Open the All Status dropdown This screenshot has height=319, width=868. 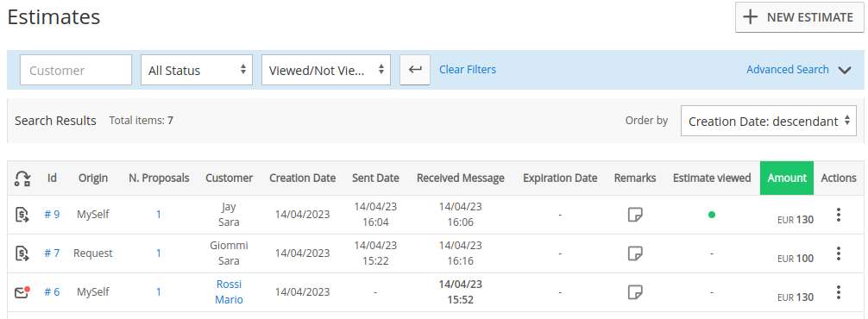[x=197, y=70]
